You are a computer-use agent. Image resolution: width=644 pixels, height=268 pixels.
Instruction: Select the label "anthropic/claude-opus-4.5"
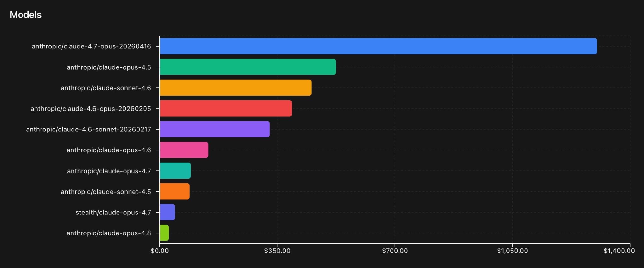point(109,67)
